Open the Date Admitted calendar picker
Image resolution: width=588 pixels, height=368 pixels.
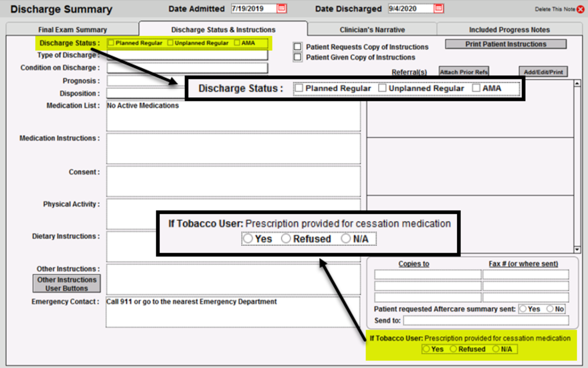(x=282, y=8)
